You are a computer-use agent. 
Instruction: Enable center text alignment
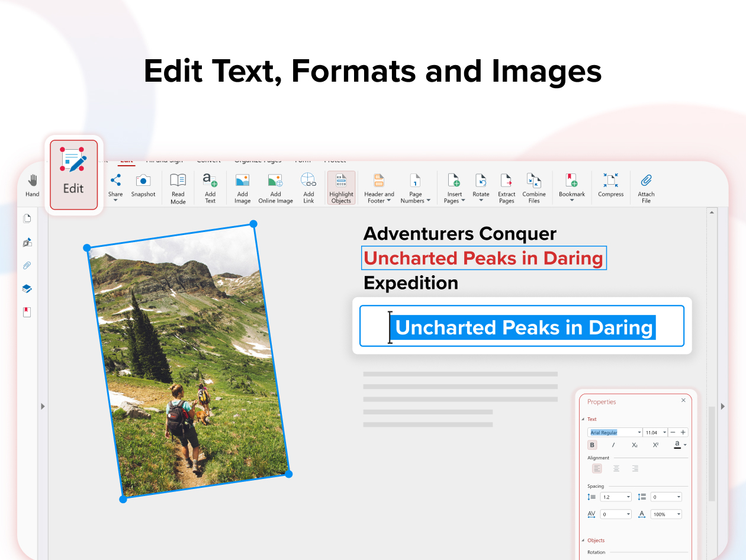tap(616, 468)
